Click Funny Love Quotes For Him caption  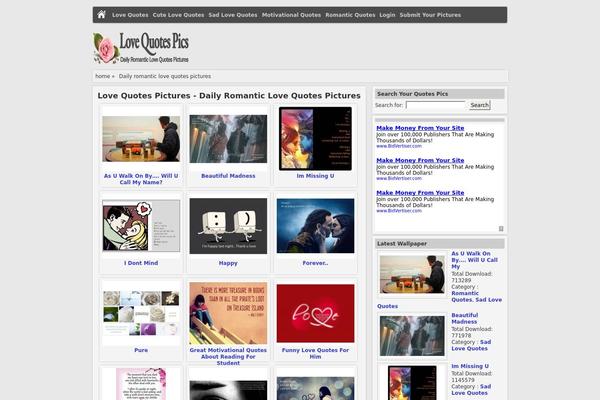point(315,353)
